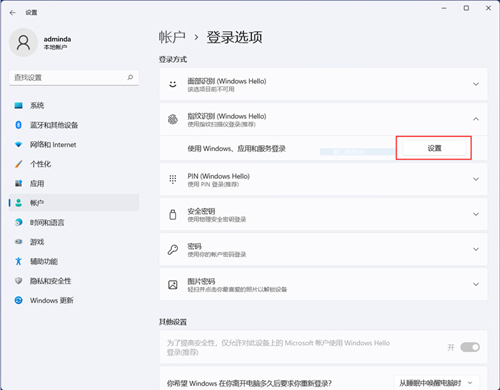Click the 应用 apps icon
Viewport: 500px width, 390px height.
coord(19,183)
